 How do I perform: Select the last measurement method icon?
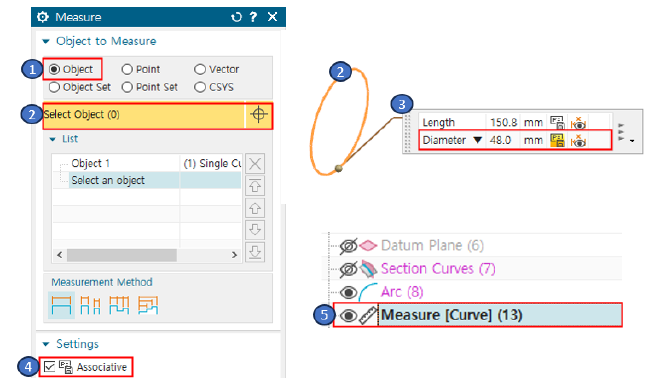(x=148, y=305)
